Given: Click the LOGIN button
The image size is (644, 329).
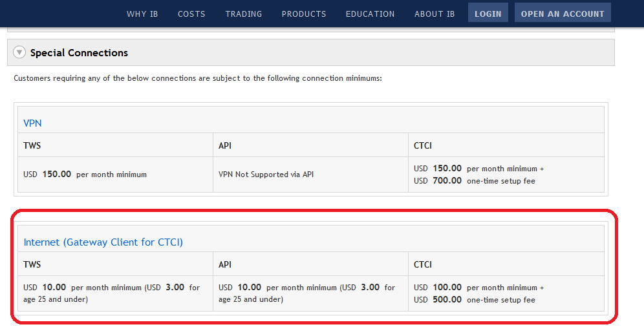Looking at the screenshot, I should pos(488,14).
